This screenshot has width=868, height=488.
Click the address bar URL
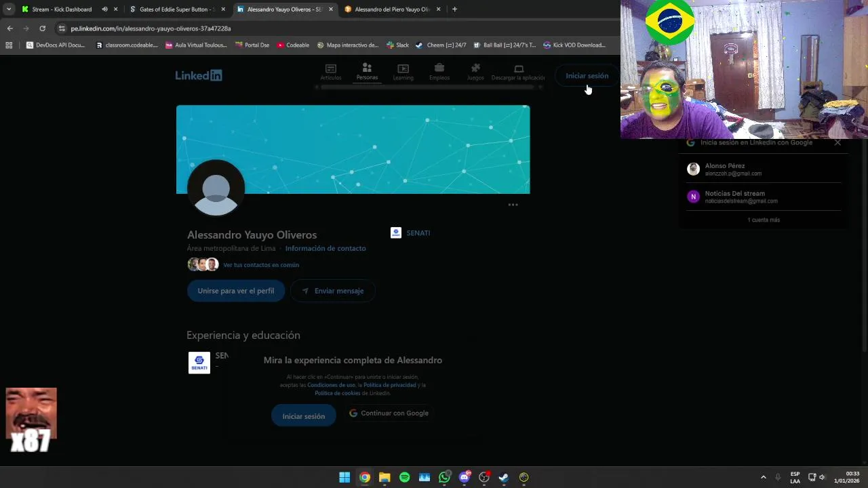click(x=151, y=28)
